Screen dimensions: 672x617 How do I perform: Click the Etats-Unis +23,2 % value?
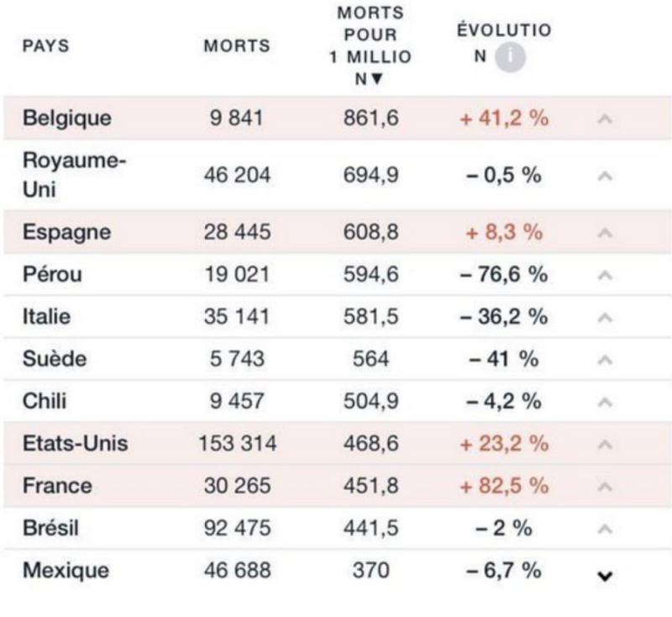point(503,444)
